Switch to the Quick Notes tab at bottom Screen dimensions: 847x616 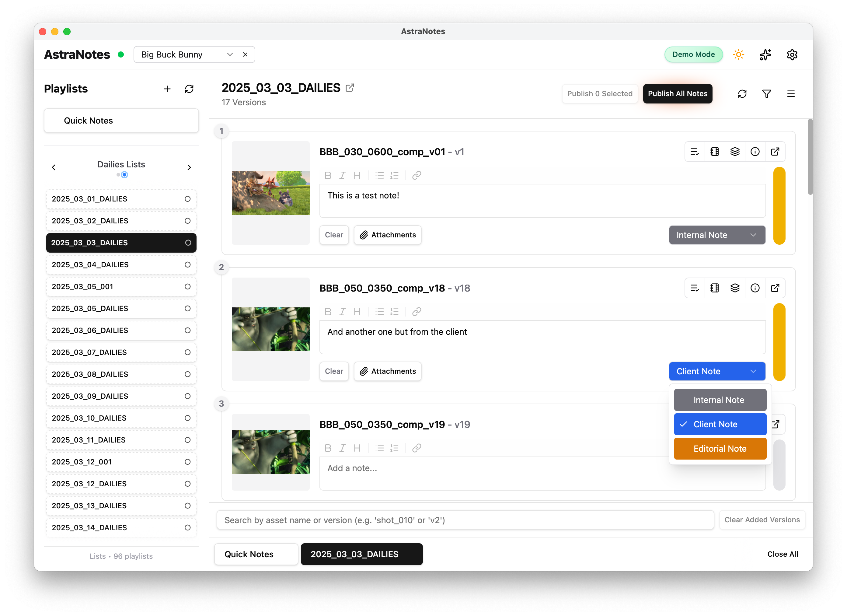256,554
